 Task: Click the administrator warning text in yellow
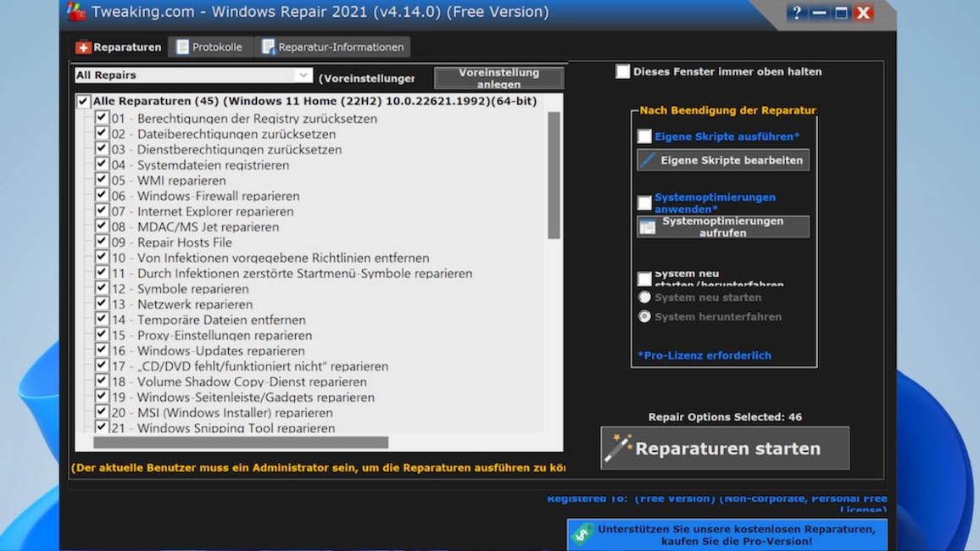click(x=318, y=468)
